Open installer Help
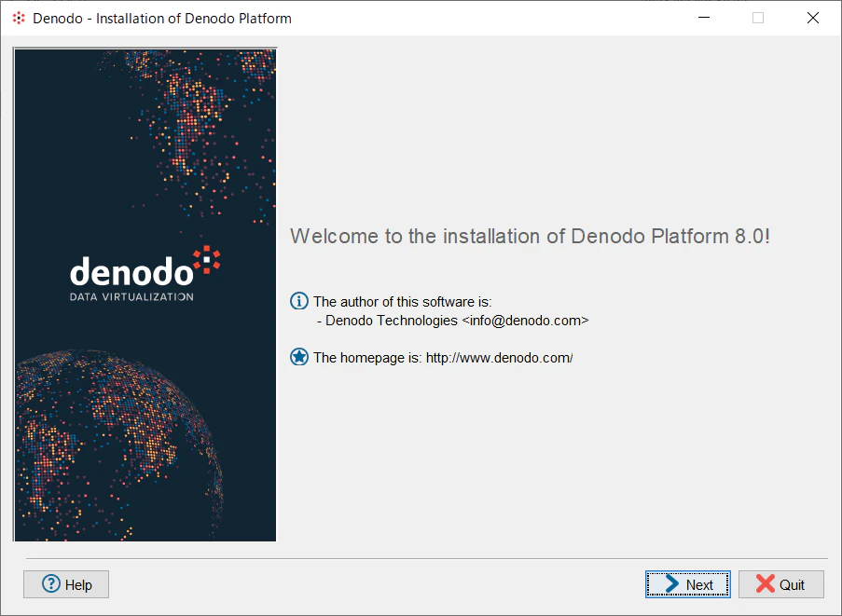This screenshot has width=842, height=616. [66, 584]
